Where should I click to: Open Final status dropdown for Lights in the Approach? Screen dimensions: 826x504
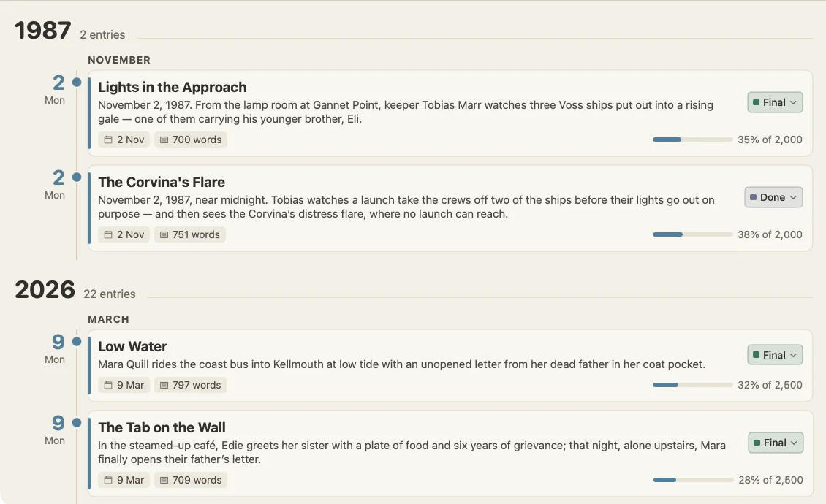[x=775, y=102]
